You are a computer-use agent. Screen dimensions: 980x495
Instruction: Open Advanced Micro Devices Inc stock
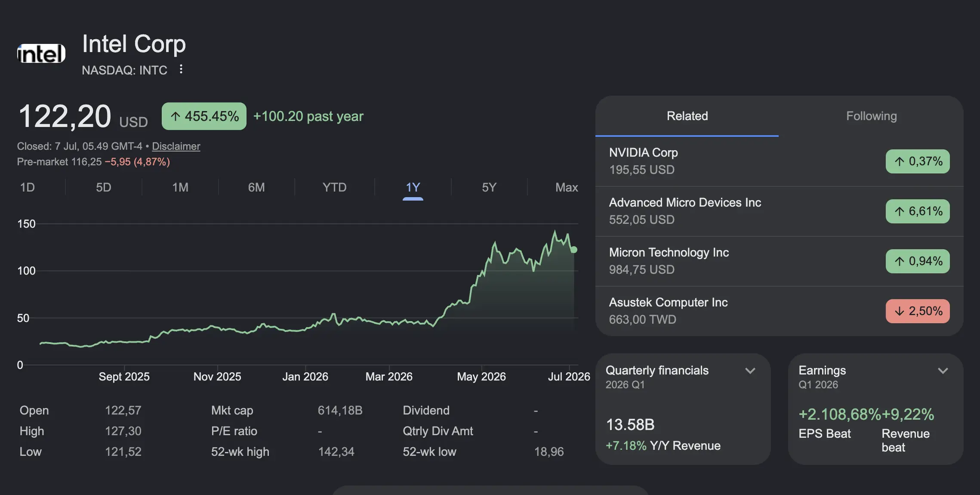coord(780,211)
